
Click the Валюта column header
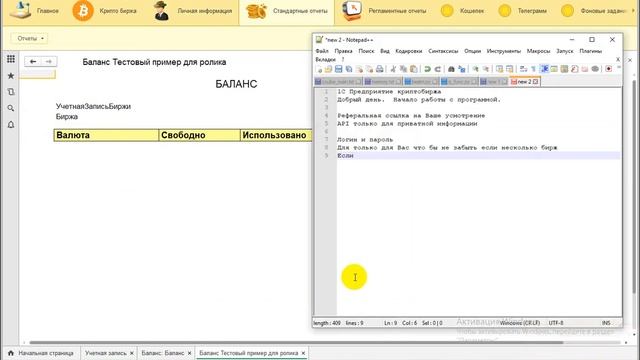point(106,135)
